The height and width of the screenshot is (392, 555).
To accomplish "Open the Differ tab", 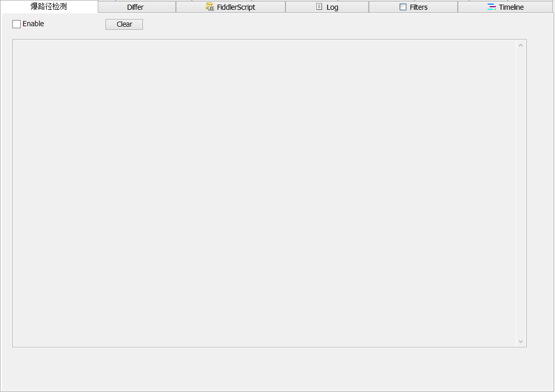I will [x=135, y=7].
